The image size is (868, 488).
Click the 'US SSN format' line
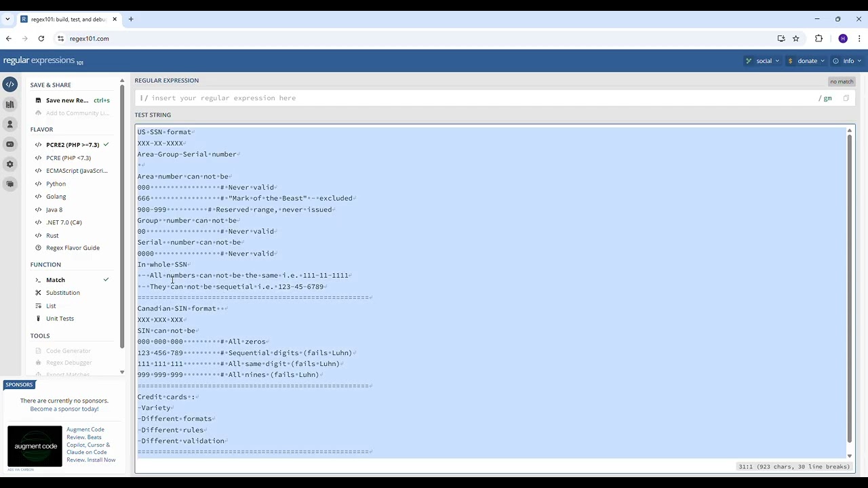[164, 132]
